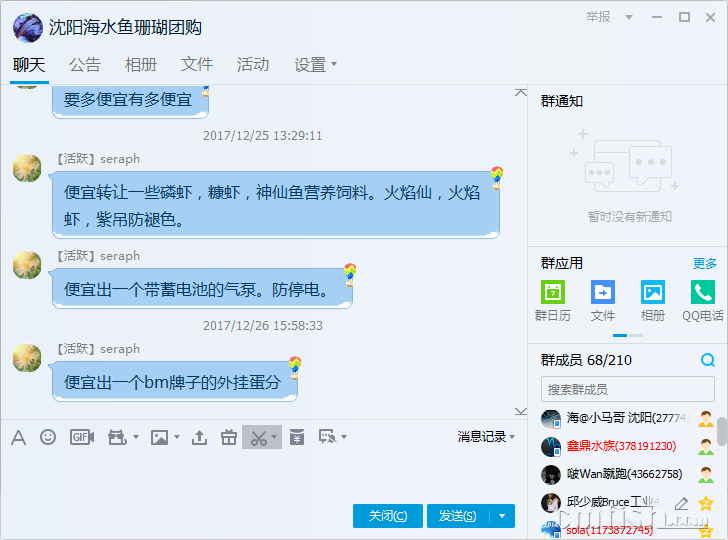Switch to the 聊天 tab
Screen dimensions: 728x540
tap(29, 65)
